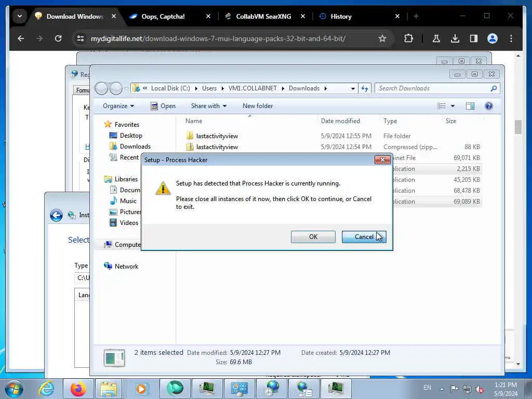Show Chrome downloads
Image resolution: width=532 pixels, height=399 pixels.
(455, 38)
